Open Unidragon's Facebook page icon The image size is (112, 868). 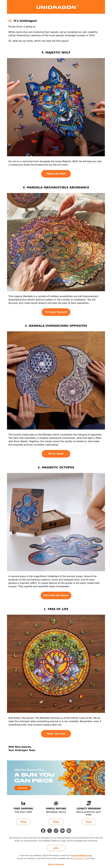(x=43, y=830)
